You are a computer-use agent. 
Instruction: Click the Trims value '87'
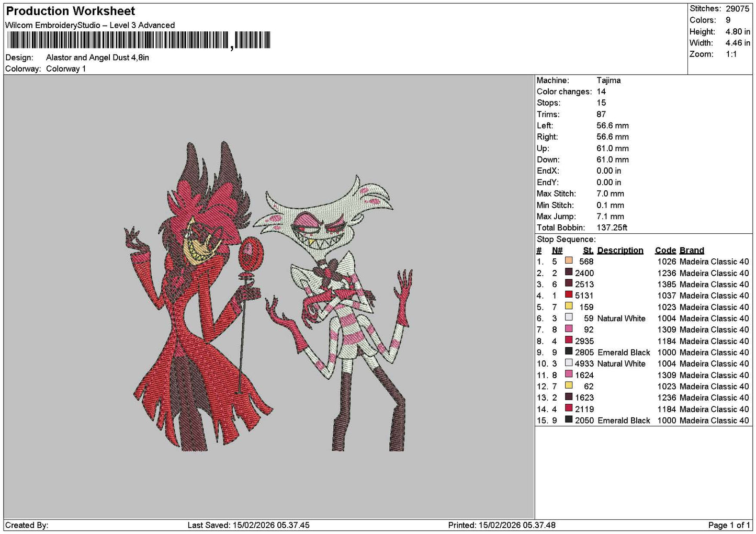pos(601,115)
